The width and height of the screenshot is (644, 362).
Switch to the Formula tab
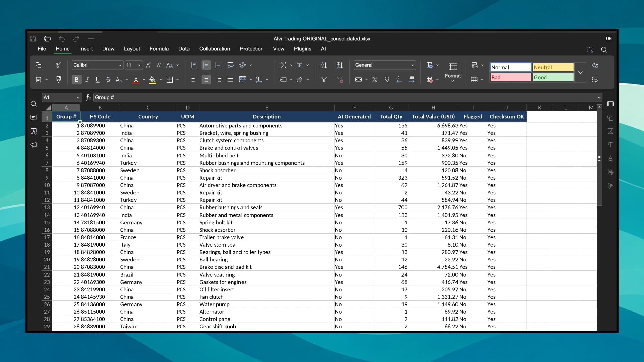[x=159, y=49]
